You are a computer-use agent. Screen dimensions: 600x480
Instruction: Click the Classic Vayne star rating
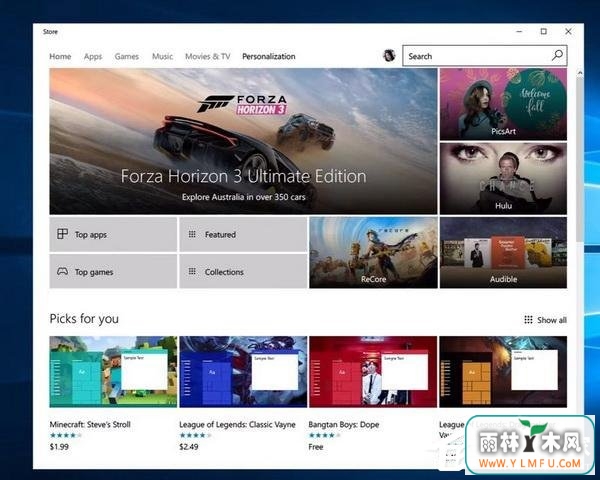tap(195, 435)
